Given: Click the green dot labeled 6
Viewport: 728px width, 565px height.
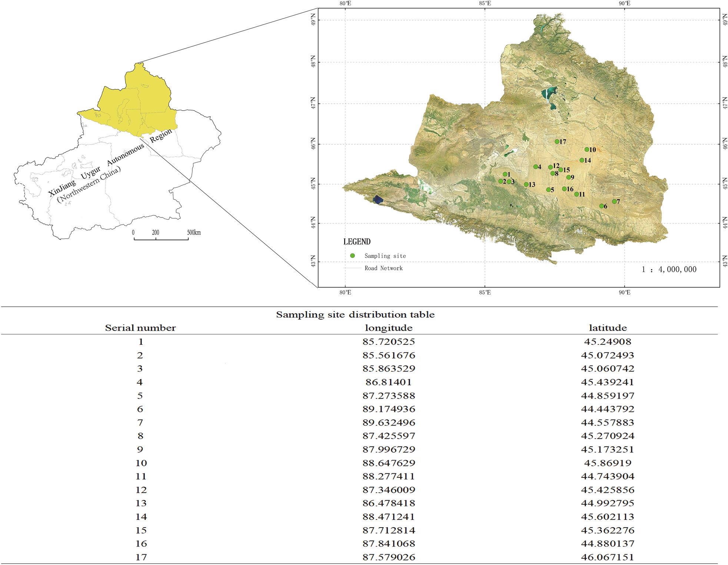Looking at the screenshot, I should pos(601,206).
